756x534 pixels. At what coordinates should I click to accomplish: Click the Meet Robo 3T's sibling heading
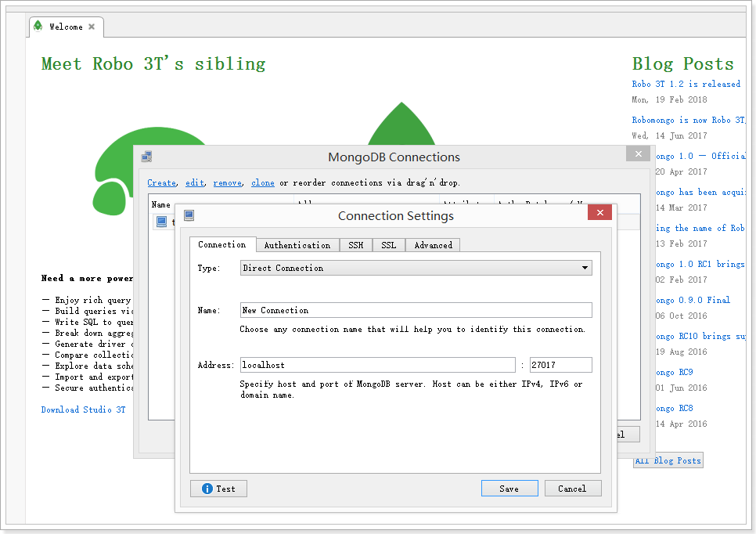[153, 63]
